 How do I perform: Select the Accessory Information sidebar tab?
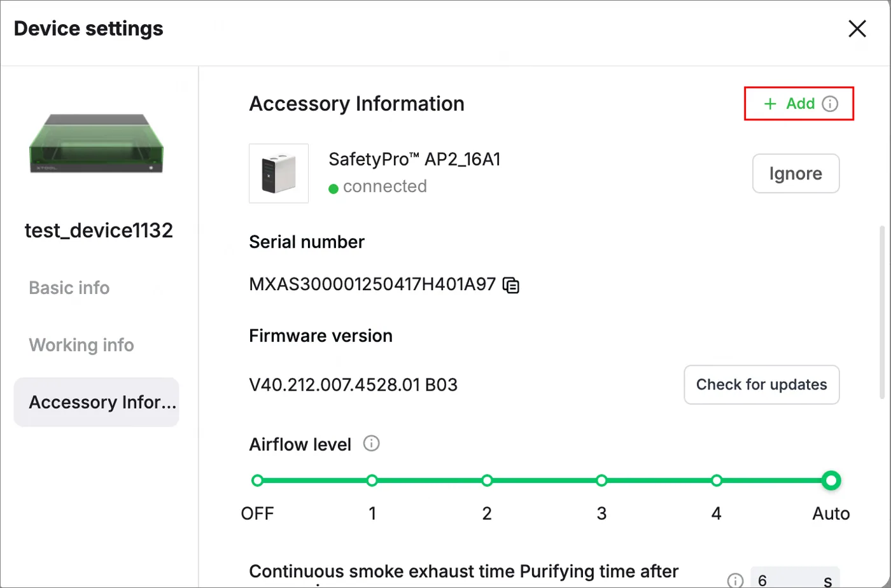coord(96,402)
